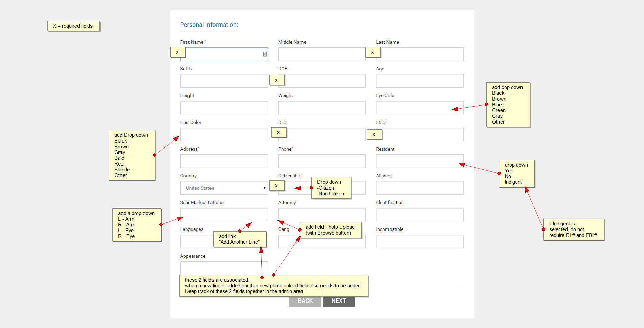
Task: Place cursor in the Resident field
Action: (x=420, y=161)
